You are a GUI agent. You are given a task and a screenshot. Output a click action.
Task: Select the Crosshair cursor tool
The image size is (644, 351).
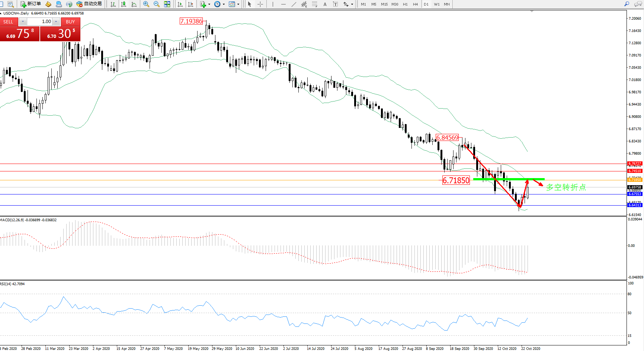(260, 4)
